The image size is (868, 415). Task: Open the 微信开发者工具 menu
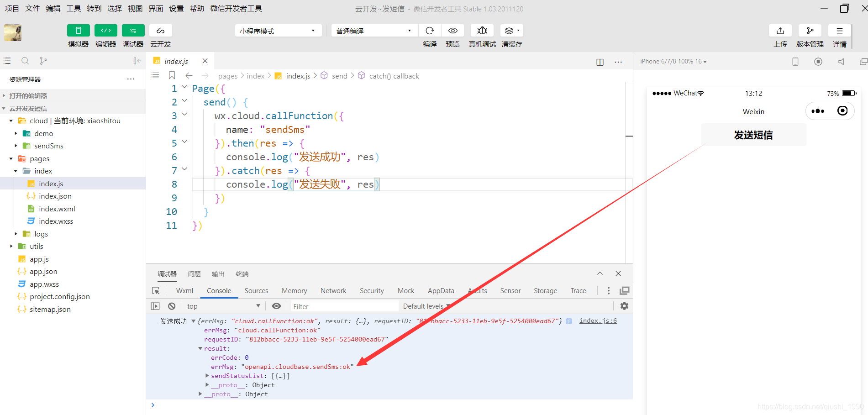coord(236,8)
